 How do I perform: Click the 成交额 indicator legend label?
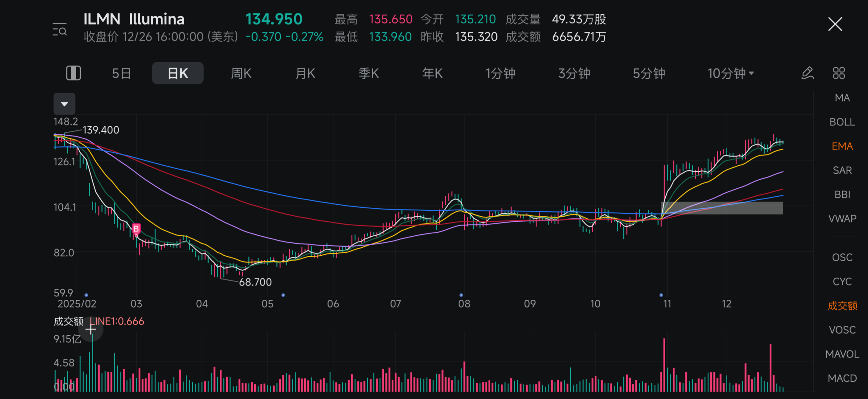[68, 321]
